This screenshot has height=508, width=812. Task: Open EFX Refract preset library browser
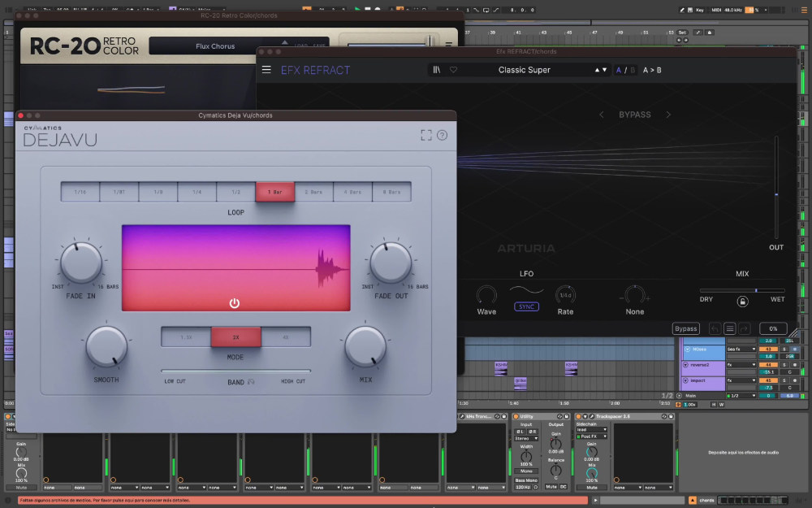click(437, 69)
